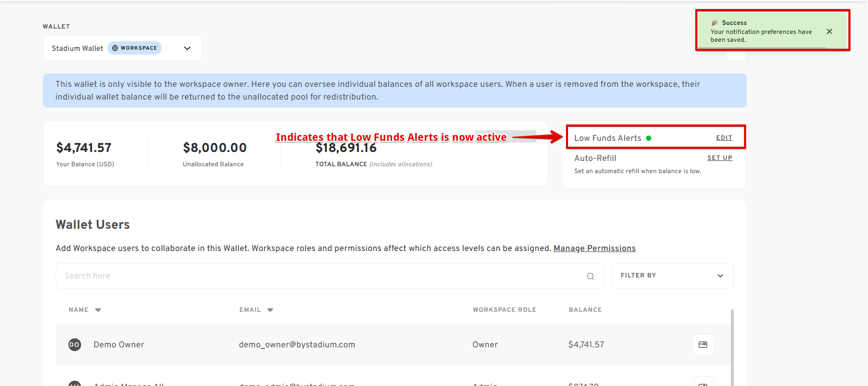
Task: Open the Manage Permissions link
Action: point(595,248)
